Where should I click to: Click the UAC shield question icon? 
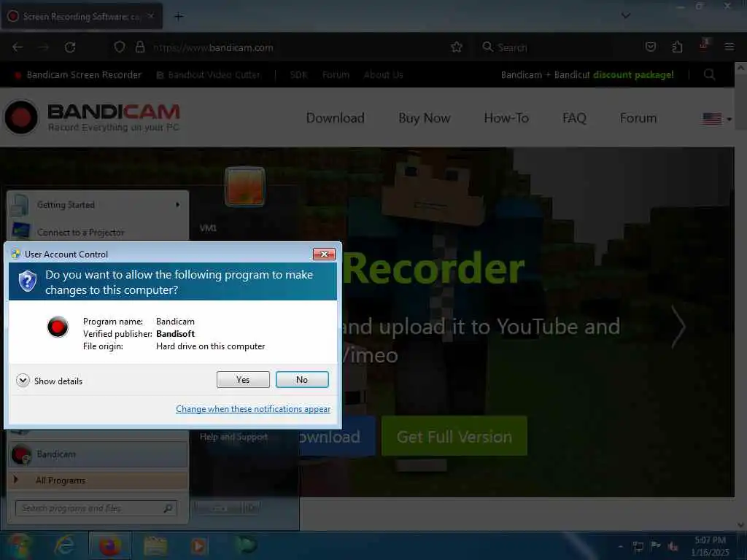click(x=28, y=281)
